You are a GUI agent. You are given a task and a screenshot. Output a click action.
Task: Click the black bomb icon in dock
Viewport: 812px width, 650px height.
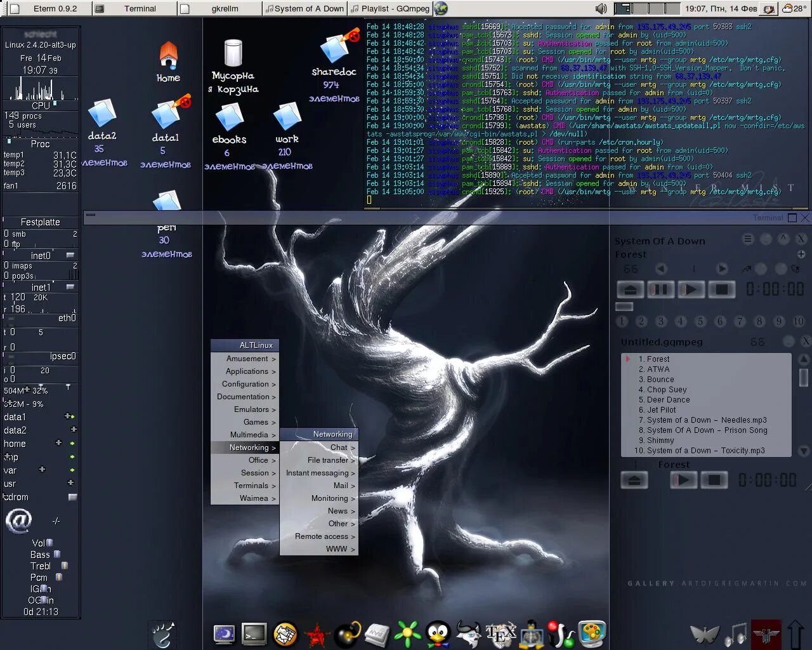click(x=347, y=634)
